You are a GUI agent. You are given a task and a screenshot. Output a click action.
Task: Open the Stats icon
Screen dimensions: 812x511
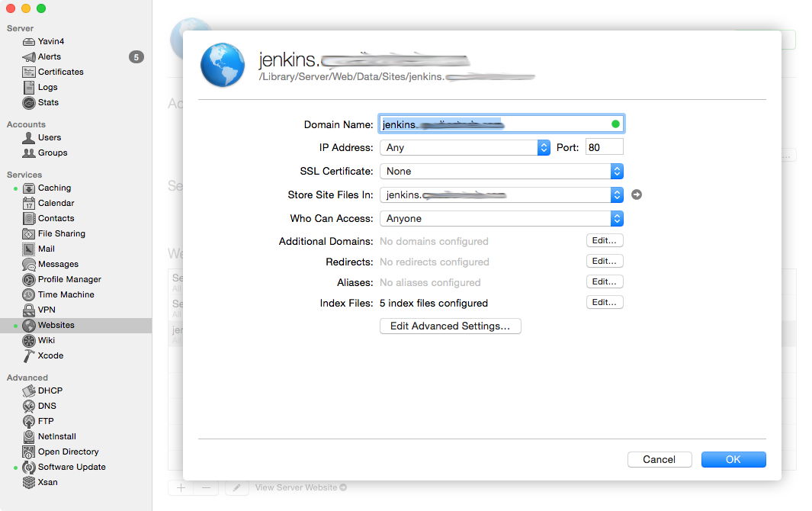click(28, 103)
